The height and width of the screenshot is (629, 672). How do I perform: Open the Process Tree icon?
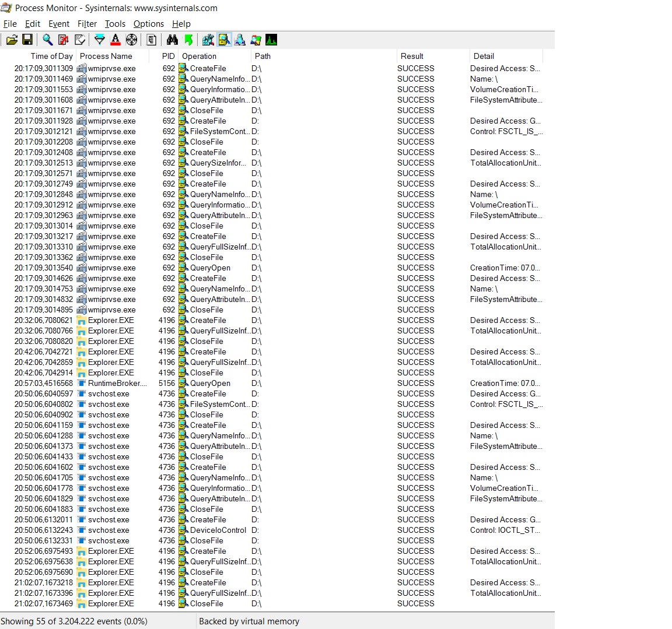(151, 40)
